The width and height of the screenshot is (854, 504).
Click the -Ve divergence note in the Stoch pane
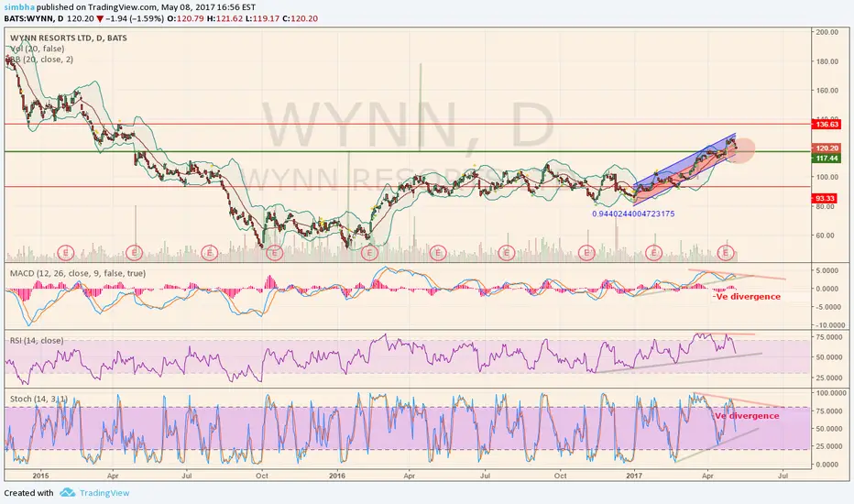(x=746, y=416)
